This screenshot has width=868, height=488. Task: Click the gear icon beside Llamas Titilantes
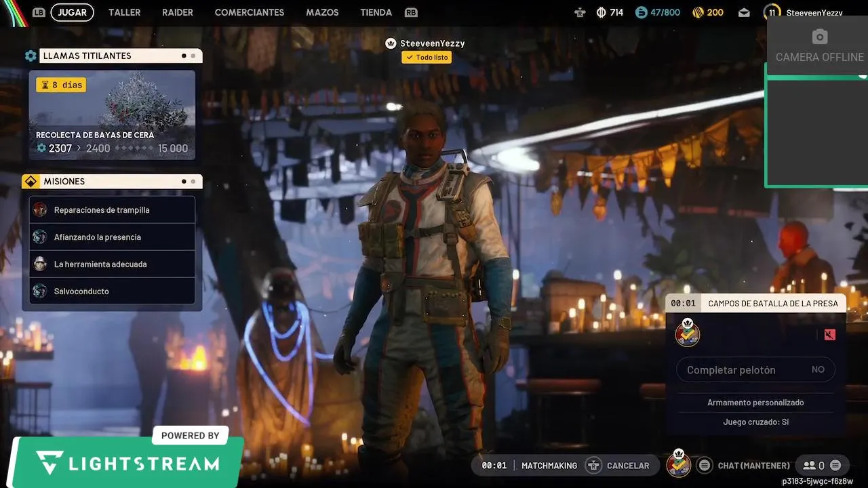point(31,56)
